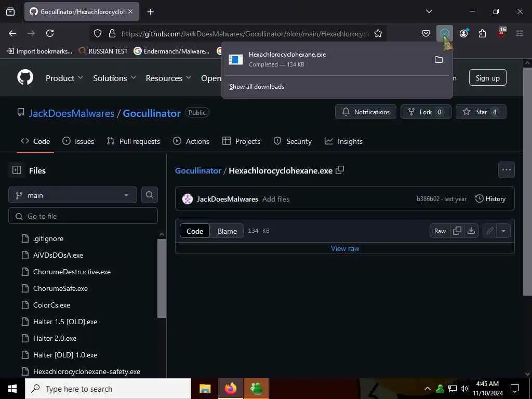Click the padlock site security icon

[x=112, y=33]
